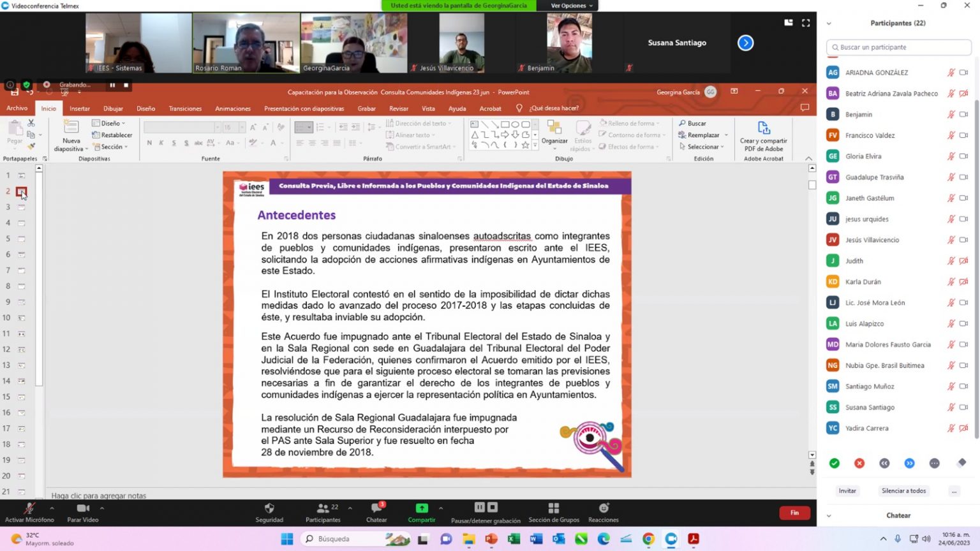Open Chatear in the meeting toolbar
The height and width of the screenshot is (551, 980).
[376, 508]
